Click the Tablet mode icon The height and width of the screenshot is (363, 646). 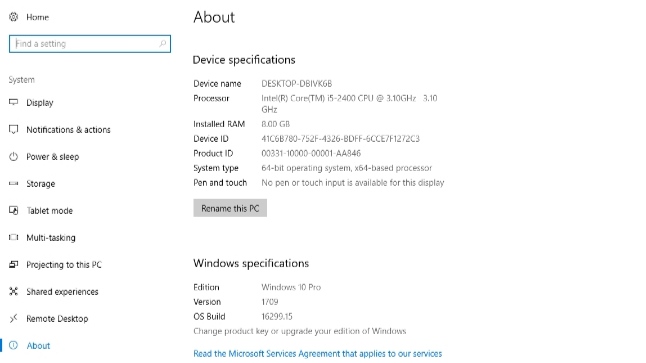tap(14, 211)
